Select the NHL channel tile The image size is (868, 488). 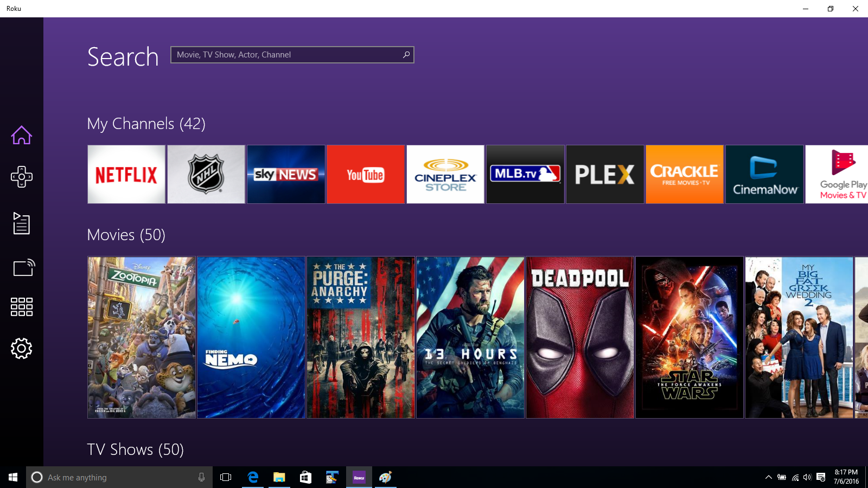tap(206, 174)
